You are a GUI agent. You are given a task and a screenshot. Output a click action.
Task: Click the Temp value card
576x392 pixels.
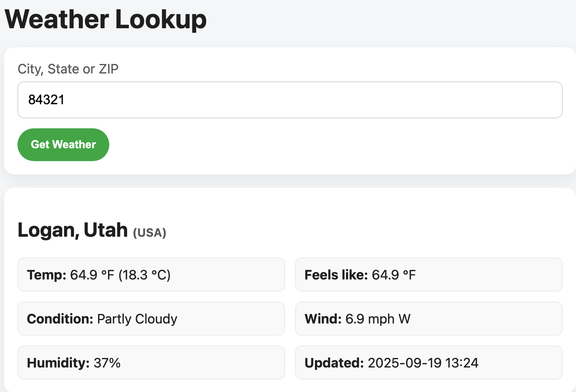pos(151,274)
